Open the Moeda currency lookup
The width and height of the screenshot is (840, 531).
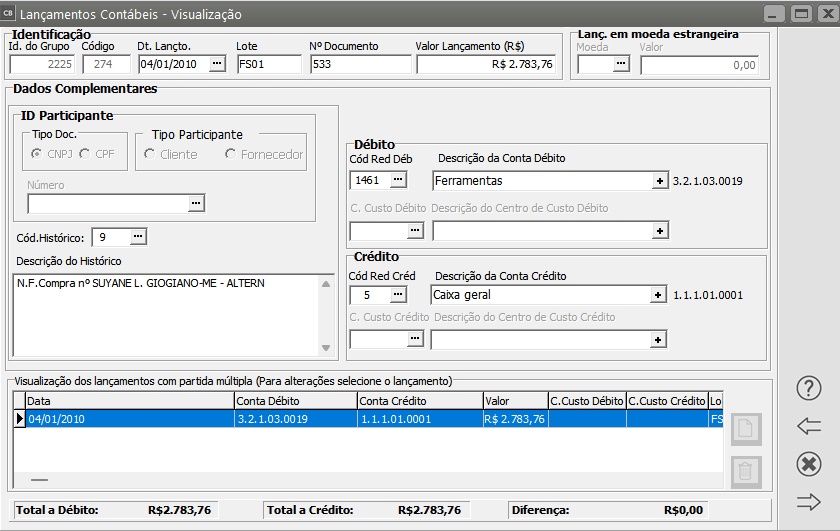pos(621,64)
